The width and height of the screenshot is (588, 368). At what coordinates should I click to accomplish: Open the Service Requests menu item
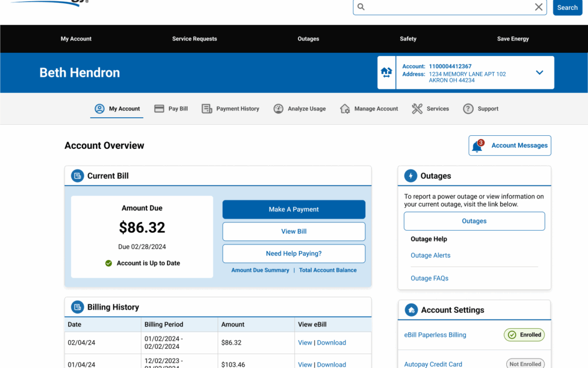coord(194,39)
